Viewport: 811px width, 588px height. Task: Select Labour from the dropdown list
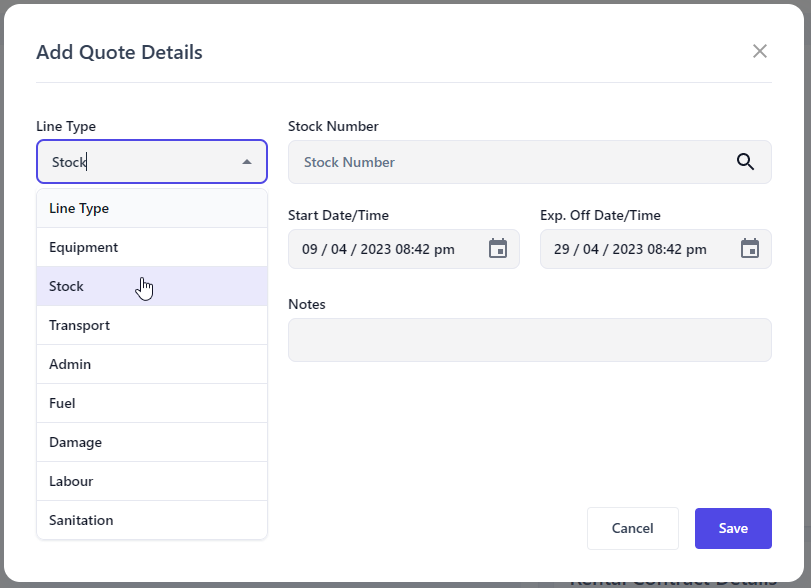click(x=71, y=481)
